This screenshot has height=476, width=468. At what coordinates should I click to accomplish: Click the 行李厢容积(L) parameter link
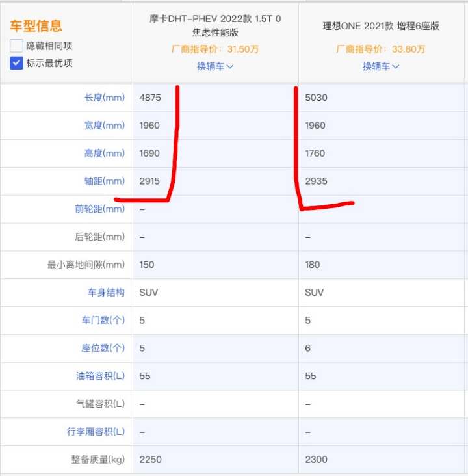point(96,432)
